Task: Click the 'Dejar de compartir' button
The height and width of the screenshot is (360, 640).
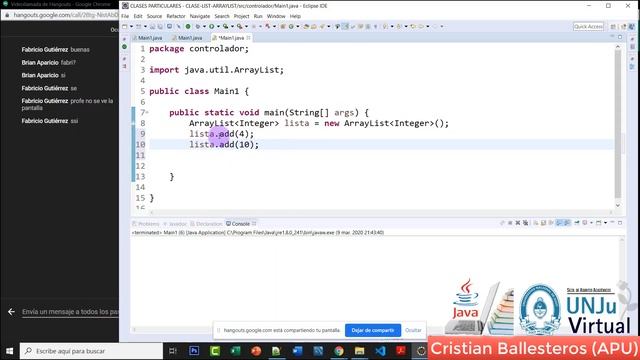Action: coord(373,330)
